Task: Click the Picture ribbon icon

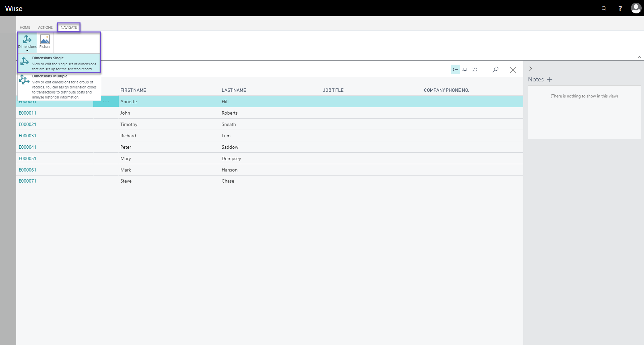Action: click(x=45, y=42)
